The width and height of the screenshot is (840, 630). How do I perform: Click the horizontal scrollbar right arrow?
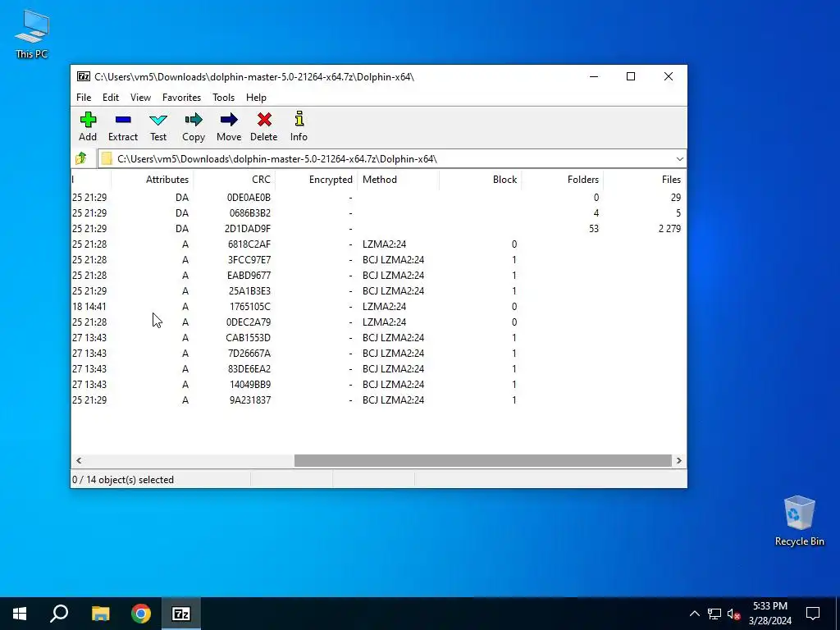(678, 461)
